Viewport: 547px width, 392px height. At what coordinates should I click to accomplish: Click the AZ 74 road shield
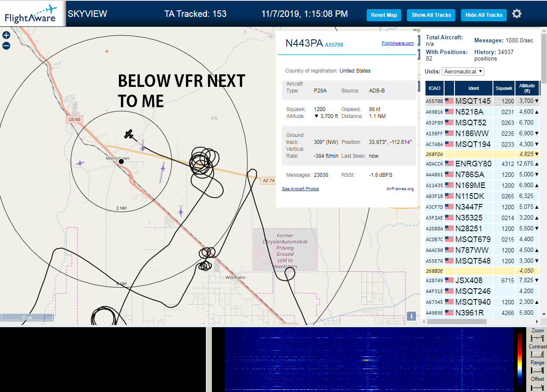(x=268, y=181)
